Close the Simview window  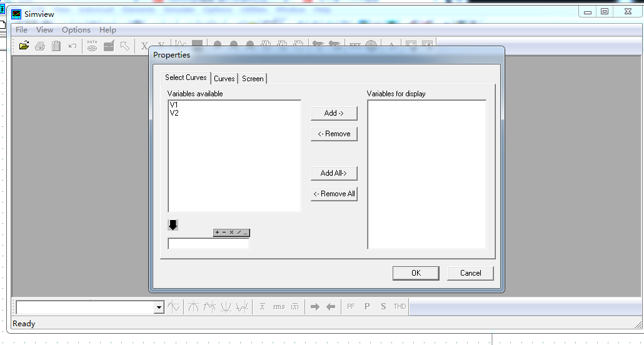point(628,11)
